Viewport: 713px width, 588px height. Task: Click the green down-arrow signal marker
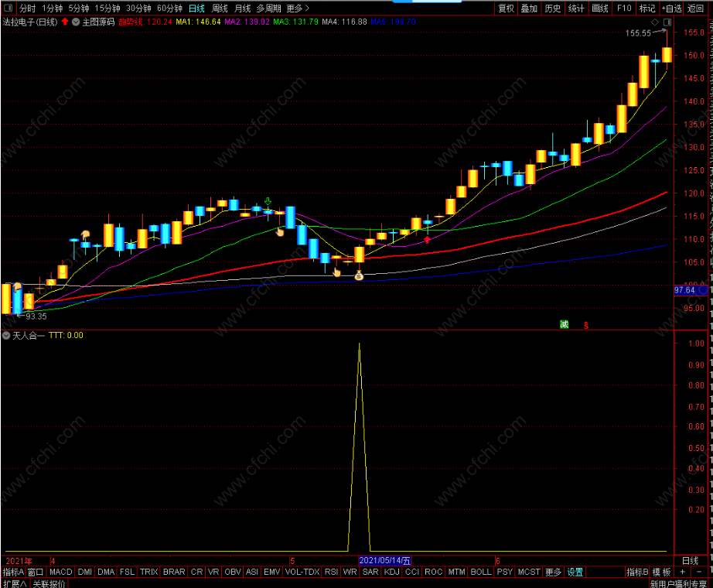(x=268, y=201)
